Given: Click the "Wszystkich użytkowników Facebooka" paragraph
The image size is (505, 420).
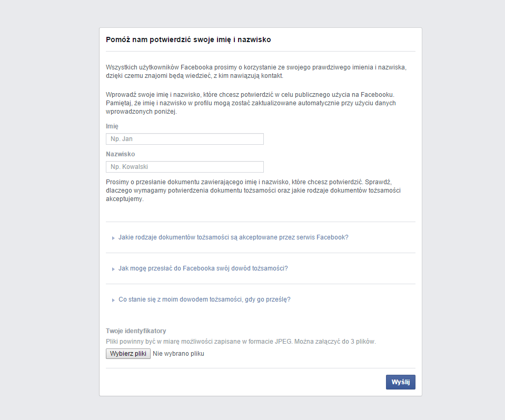Looking at the screenshot, I should (x=256, y=72).
